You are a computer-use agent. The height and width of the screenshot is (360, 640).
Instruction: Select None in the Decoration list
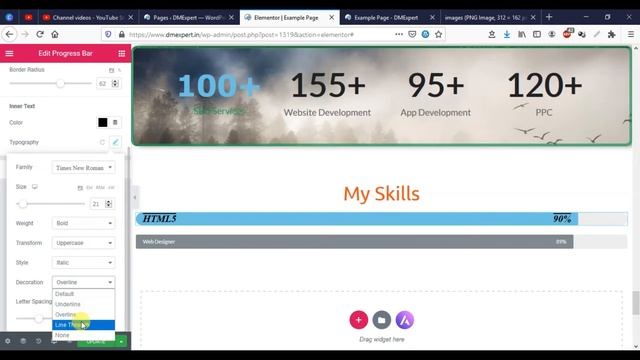[x=84, y=335]
